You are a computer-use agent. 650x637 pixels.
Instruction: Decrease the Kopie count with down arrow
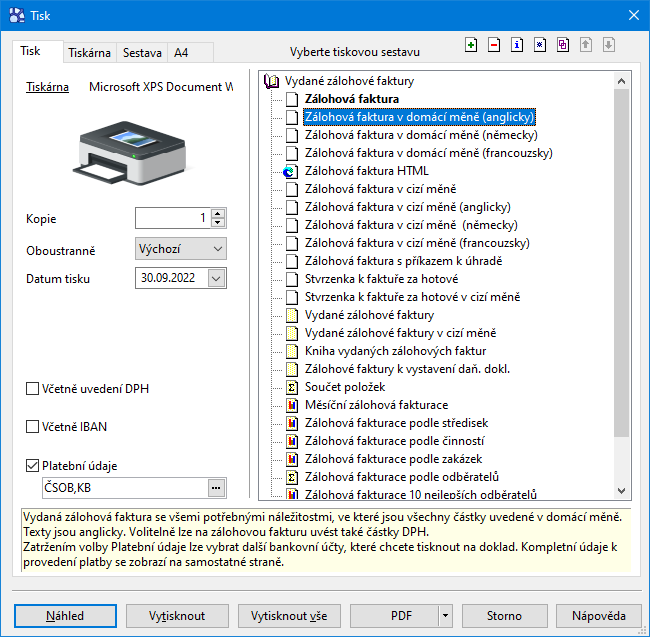point(218,223)
